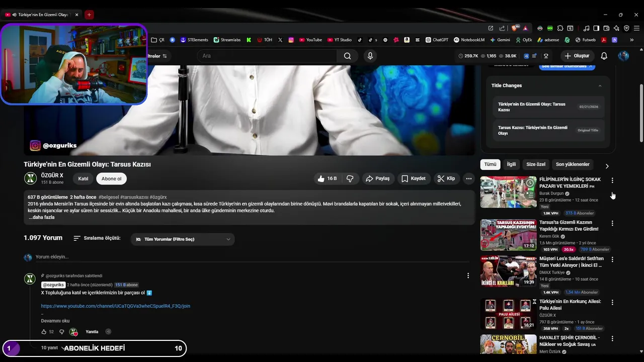Screen dimensions: 644x362
Task: Select the Size özel chip
Action: 536,164
